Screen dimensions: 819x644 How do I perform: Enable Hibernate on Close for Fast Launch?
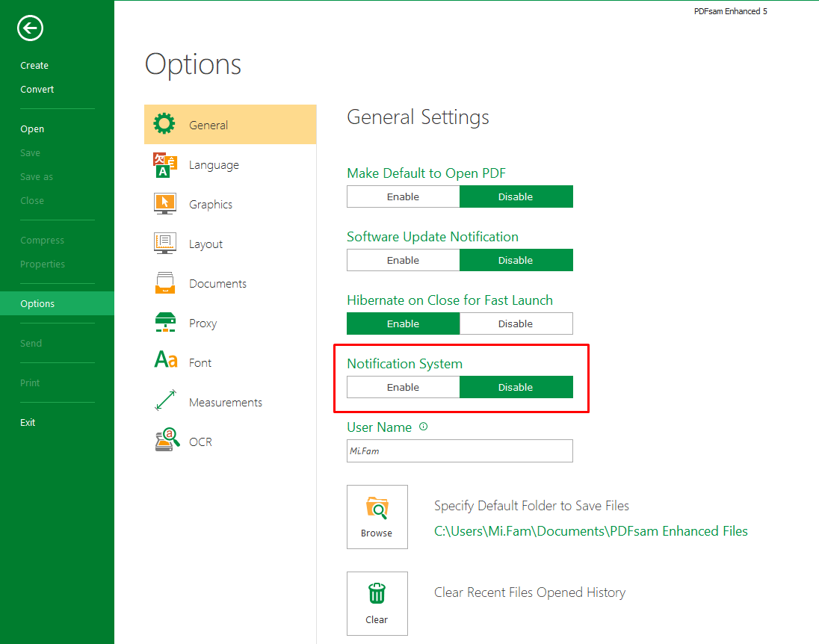coord(404,323)
